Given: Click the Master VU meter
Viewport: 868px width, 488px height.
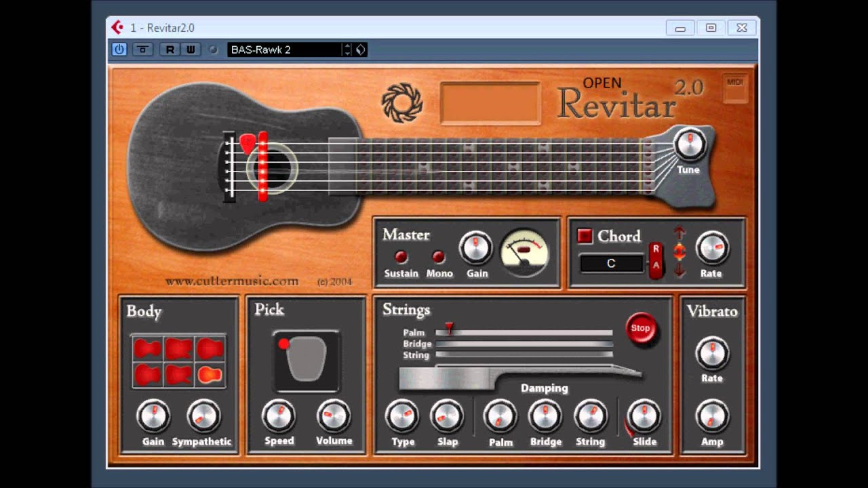Looking at the screenshot, I should click(x=524, y=251).
